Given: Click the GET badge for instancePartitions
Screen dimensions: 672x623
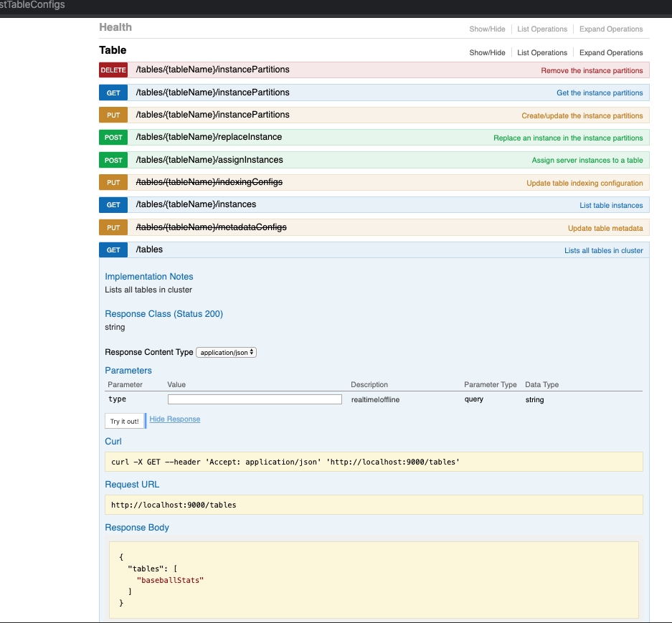Looking at the screenshot, I should [113, 93].
